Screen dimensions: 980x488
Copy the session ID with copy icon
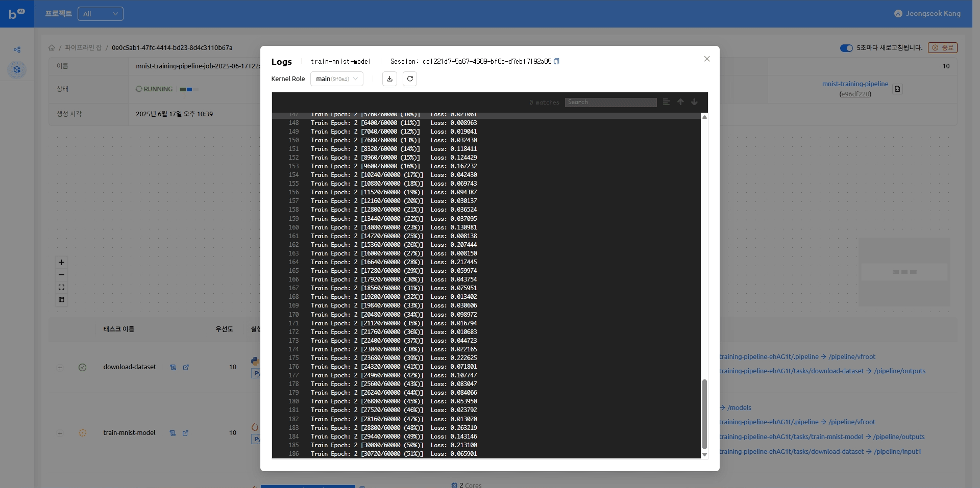click(556, 61)
